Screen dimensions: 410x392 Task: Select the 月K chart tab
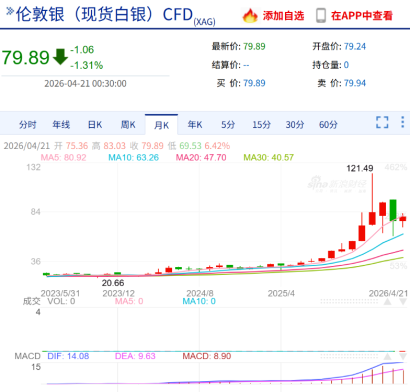161,125
